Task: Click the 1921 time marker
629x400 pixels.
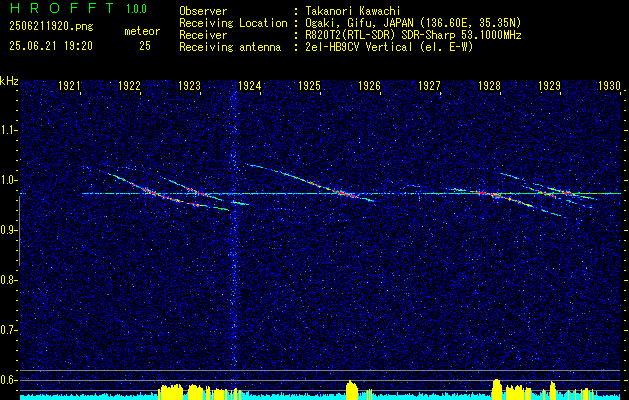Action: (x=69, y=86)
